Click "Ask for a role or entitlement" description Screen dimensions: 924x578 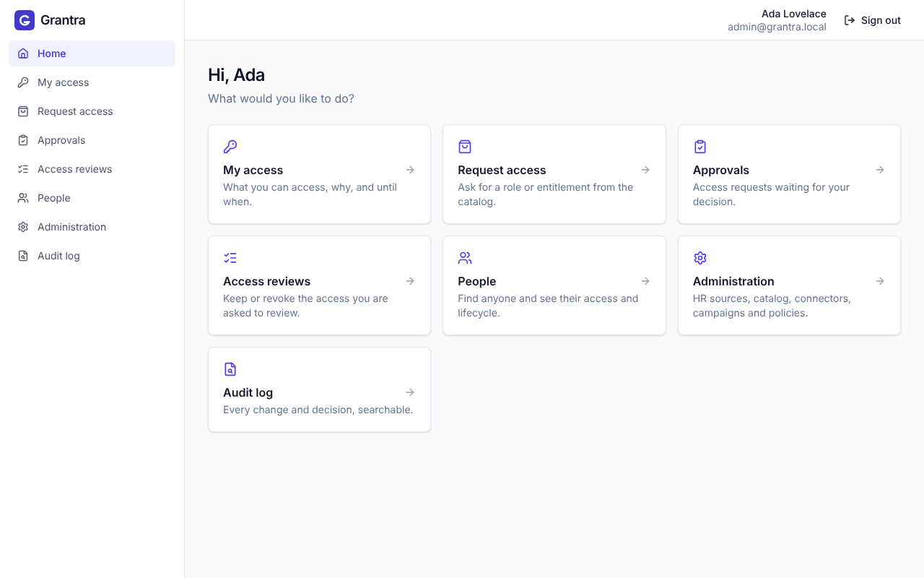tap(545, 194)
